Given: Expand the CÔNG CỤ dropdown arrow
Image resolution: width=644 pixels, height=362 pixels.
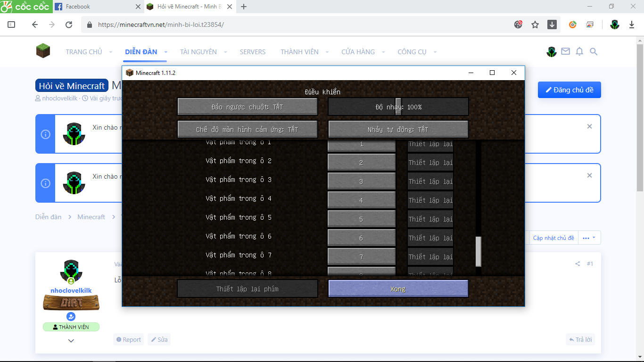Looking at the screenshot, I should (435, 52).
